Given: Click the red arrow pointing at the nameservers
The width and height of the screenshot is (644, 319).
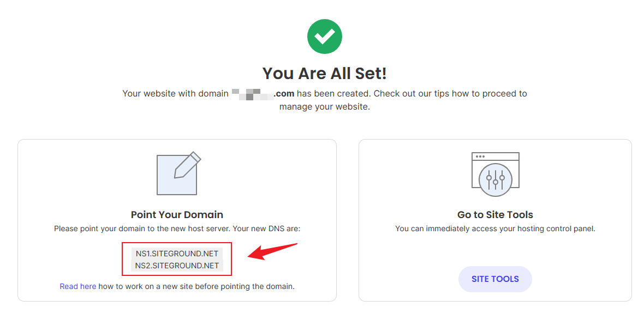Looking at the screenshot, I should (272, 252).
